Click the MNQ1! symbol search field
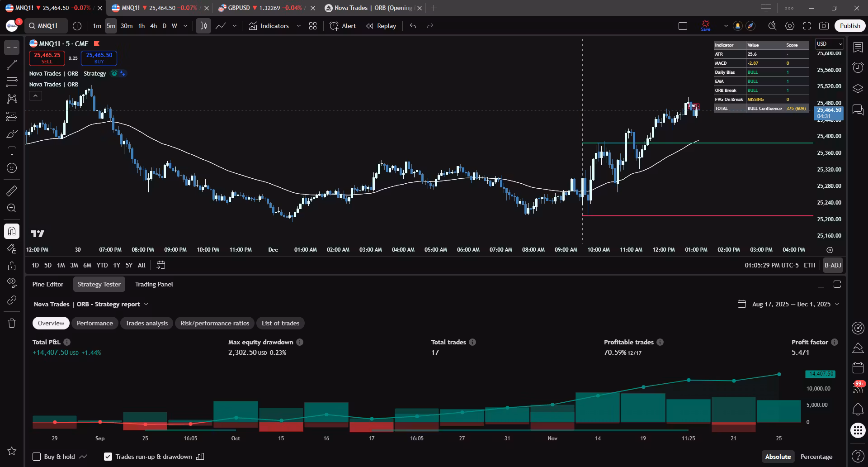This screenshot has width=868, height=467. coord(47,26)
